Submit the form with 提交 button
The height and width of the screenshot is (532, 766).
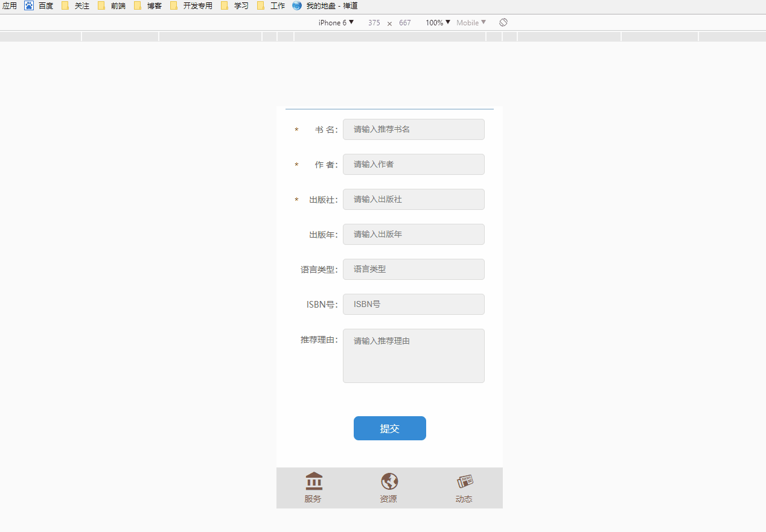tap(390, 428)
